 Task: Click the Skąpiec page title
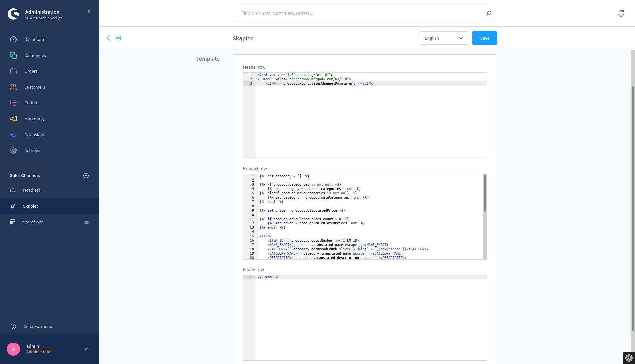(x=243, y=38)
